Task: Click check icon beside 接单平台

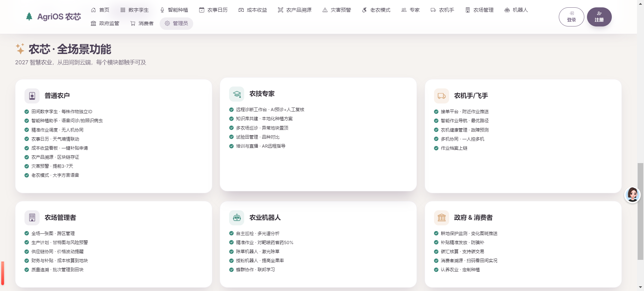Action: click(436, 112)
